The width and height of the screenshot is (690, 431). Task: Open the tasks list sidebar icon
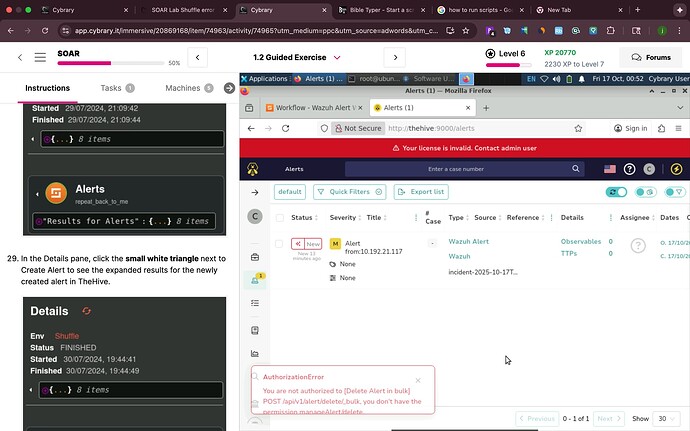point(255,303)
